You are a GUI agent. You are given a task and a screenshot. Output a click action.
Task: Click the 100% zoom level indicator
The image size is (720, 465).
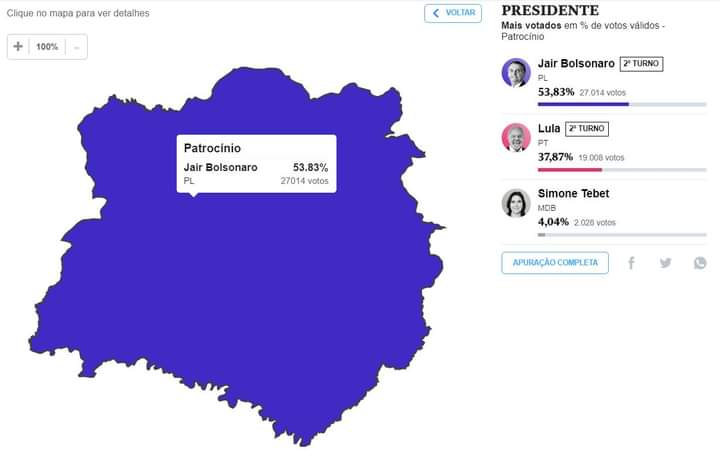(47, 47)
